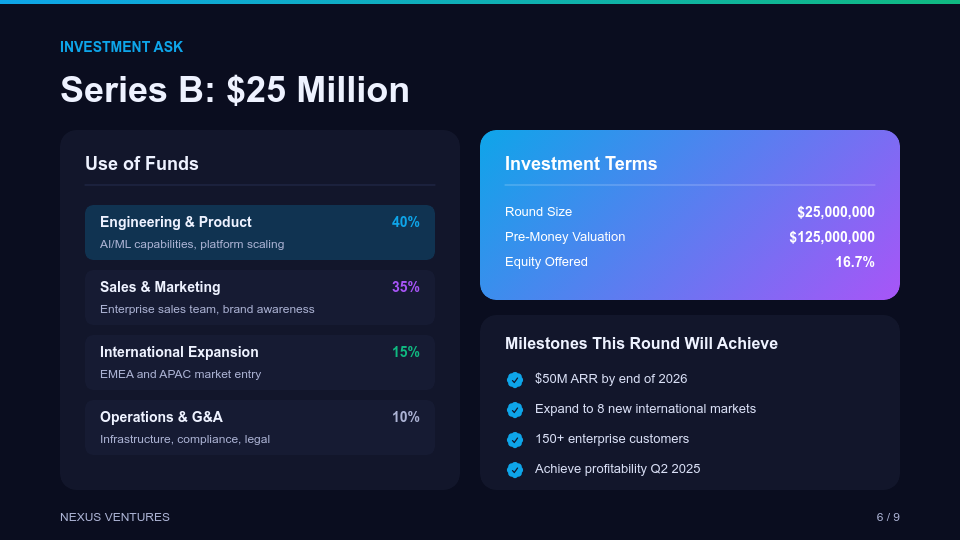960x540 pixels.
Task: Click 'AI/ML capabilities, platform scaling' description
Action: click(192, 244)
